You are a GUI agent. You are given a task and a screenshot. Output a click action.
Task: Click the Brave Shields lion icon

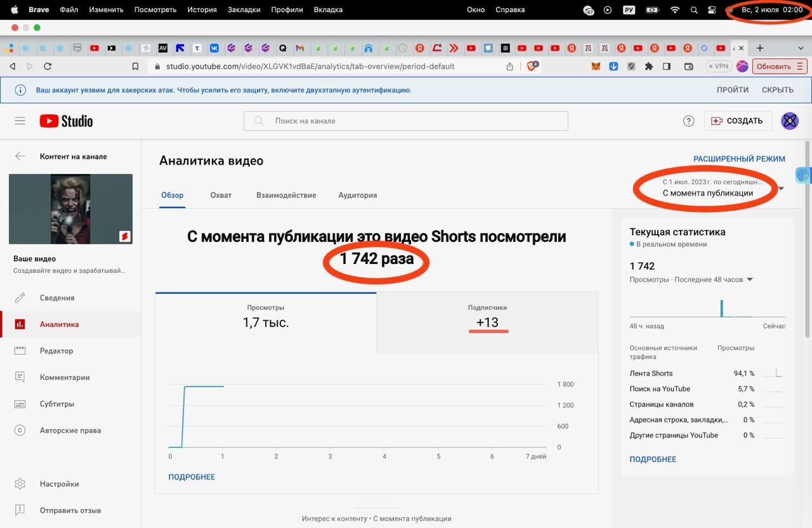tap(532, 66)
